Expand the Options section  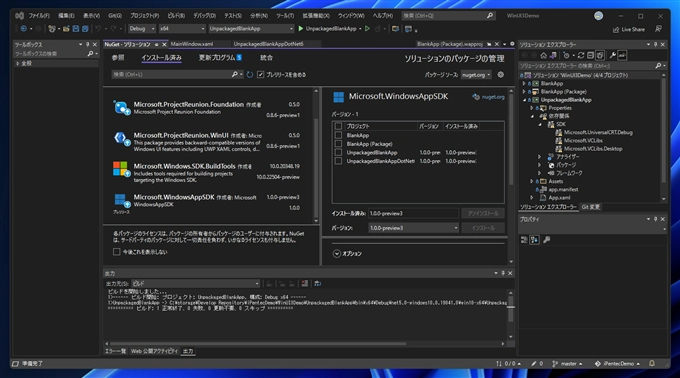tap(337, 254)
